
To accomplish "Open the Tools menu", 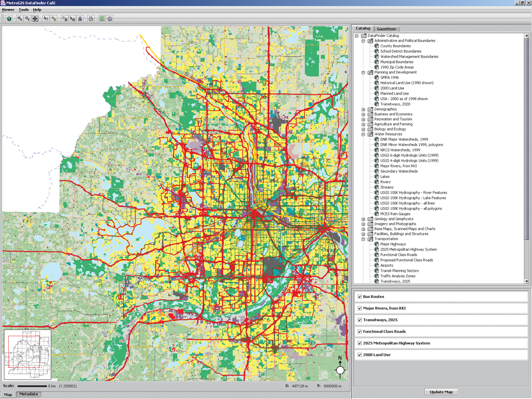I will [24, 10].
